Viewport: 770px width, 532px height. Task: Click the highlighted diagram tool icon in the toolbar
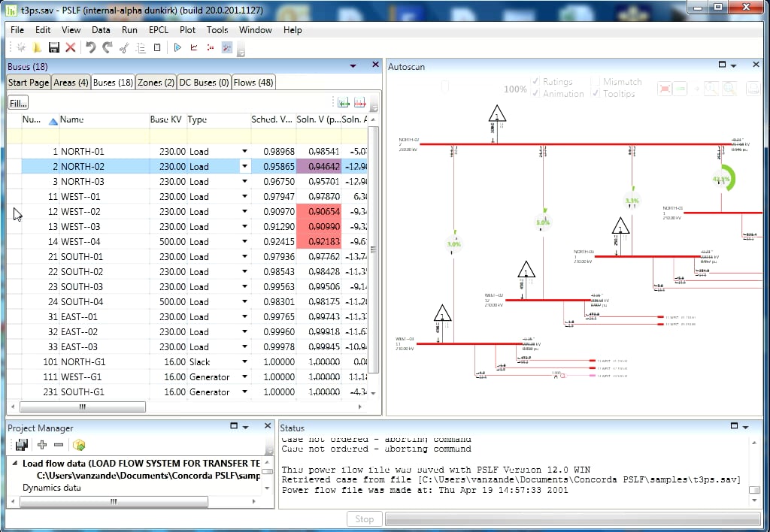coord(227,47)
